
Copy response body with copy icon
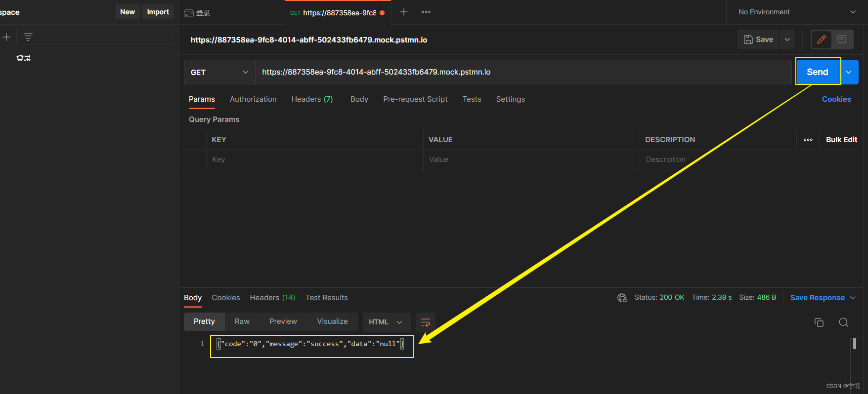[819, 322]
